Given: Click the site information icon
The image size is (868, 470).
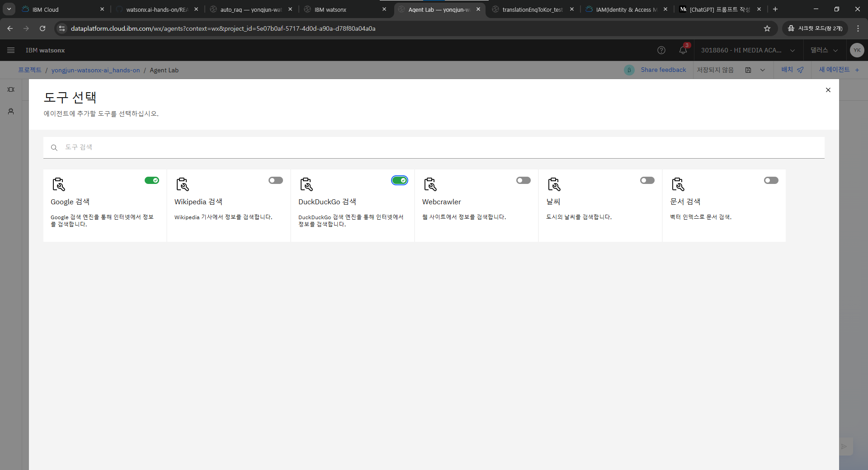Looking at the screenshot, I should pos(62,28).
